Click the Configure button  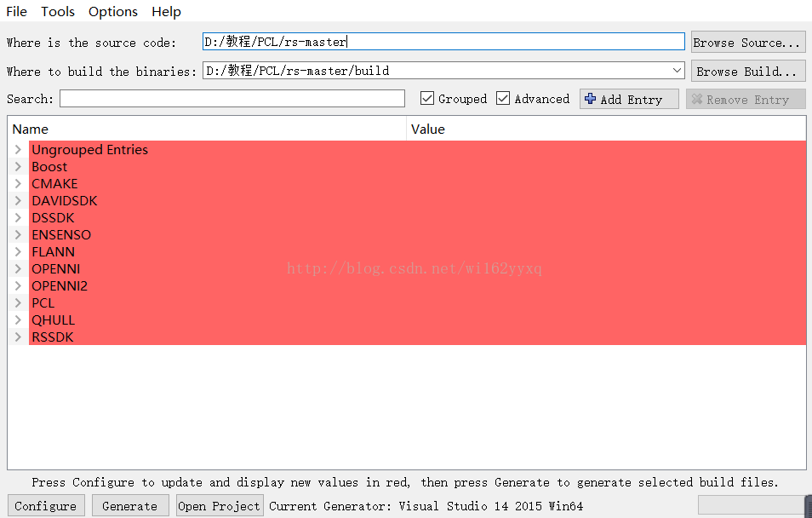click(x=46, y=505)
